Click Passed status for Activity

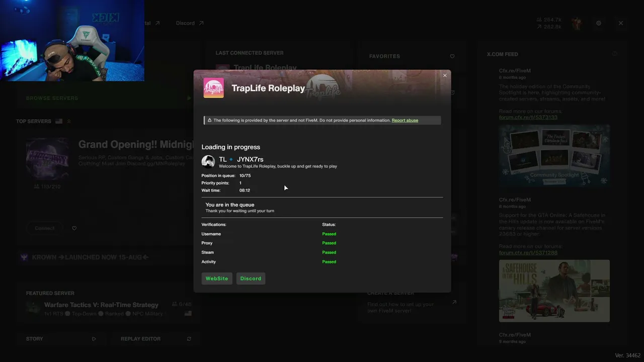(329, 262)
